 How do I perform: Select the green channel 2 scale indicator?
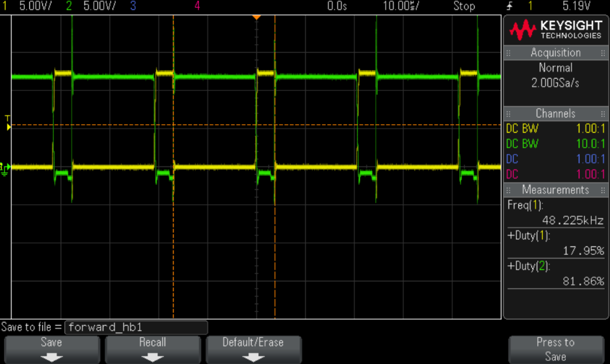(x=91, y=6)
